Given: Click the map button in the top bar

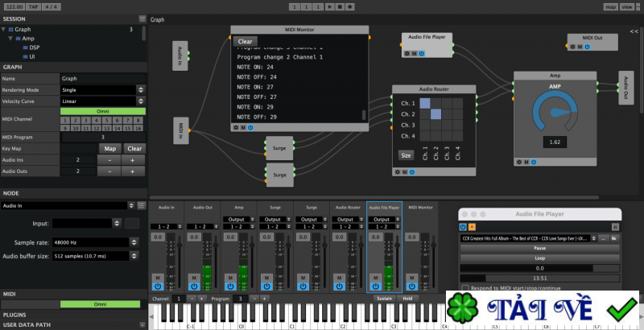Looking at the screenshot, I should point(611,7).
